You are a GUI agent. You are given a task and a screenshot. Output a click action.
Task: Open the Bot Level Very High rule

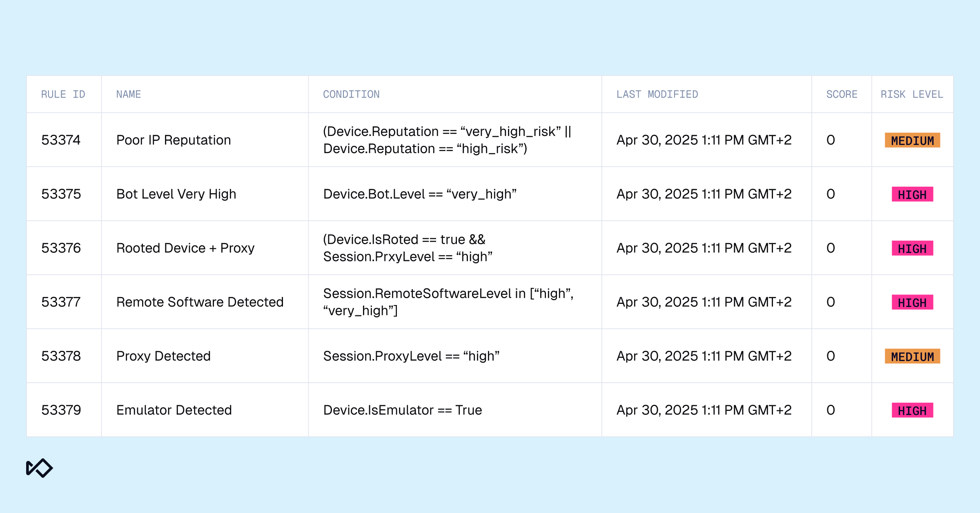click(176, 194)
